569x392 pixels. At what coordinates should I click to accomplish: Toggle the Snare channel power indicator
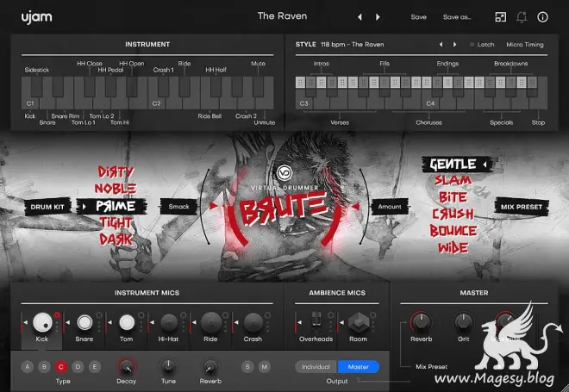click(99, 315)
